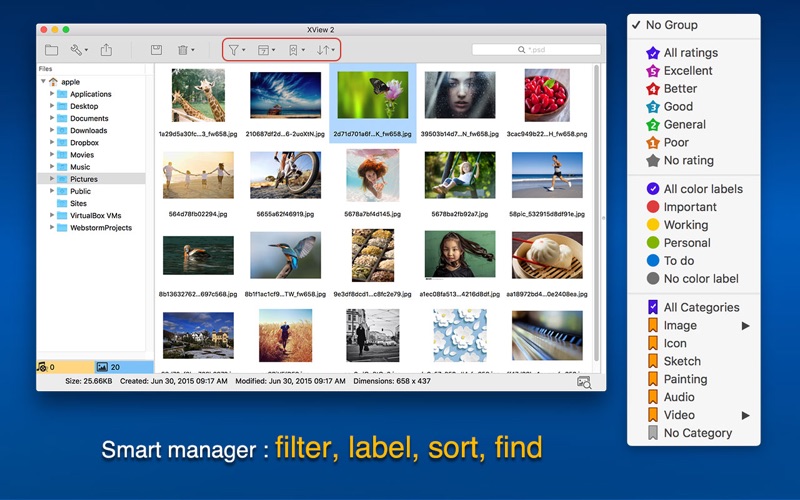Click the thumbnail grid vertical scrollbar

pos(596,212)
